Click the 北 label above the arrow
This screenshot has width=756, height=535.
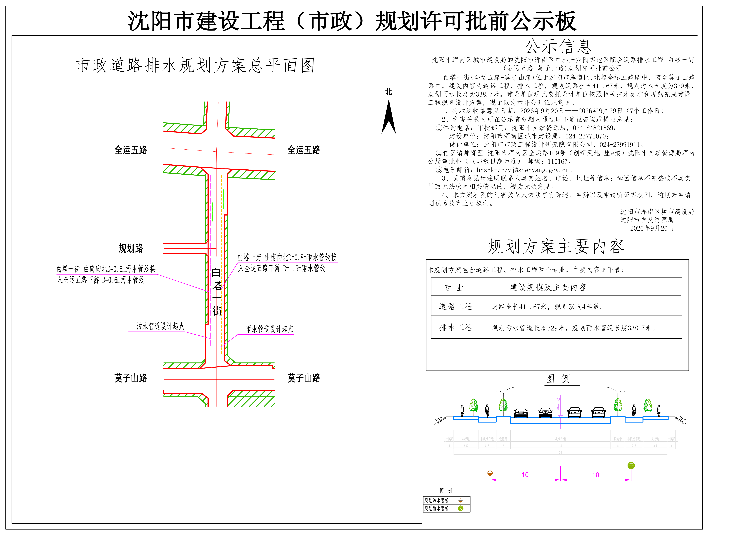click(389, 92)
